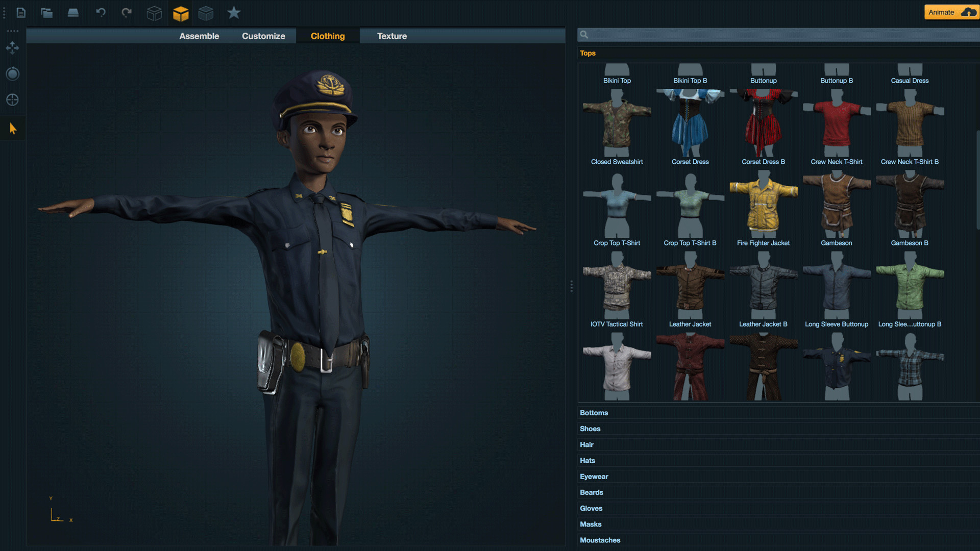Create a new document with the page icon
980x551 pixels.
click(21, 13)
